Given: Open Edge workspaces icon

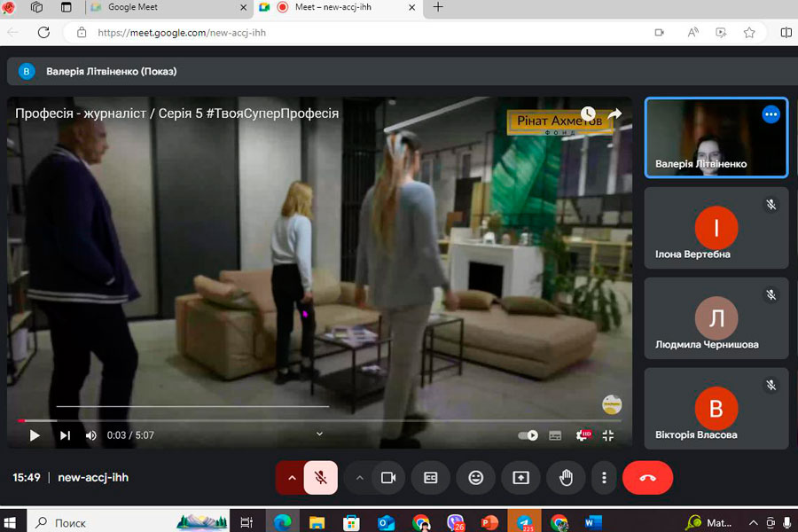Looking at the screenshot, I should point(36,7).
